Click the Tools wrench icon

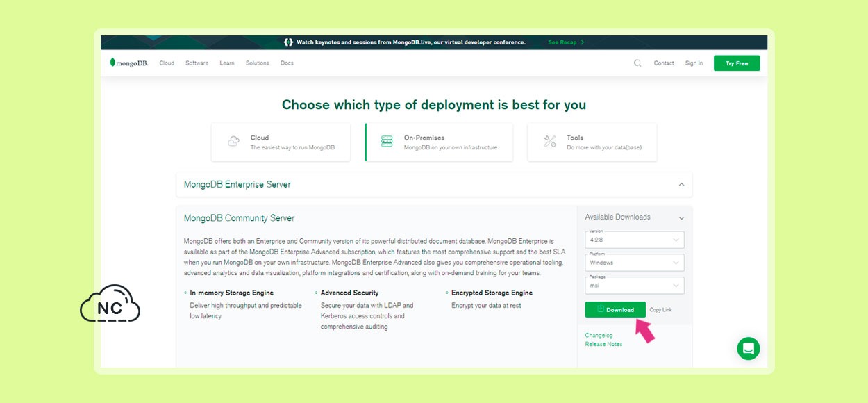550,142
